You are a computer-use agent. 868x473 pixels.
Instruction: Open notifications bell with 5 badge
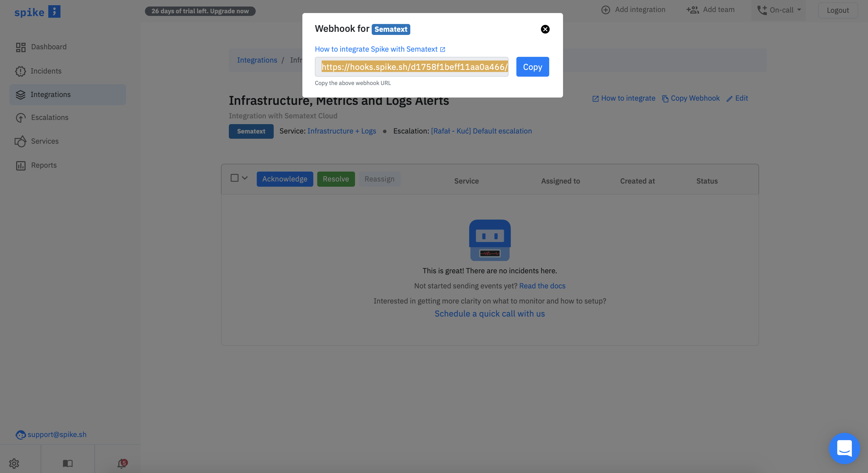pos(122,464)
